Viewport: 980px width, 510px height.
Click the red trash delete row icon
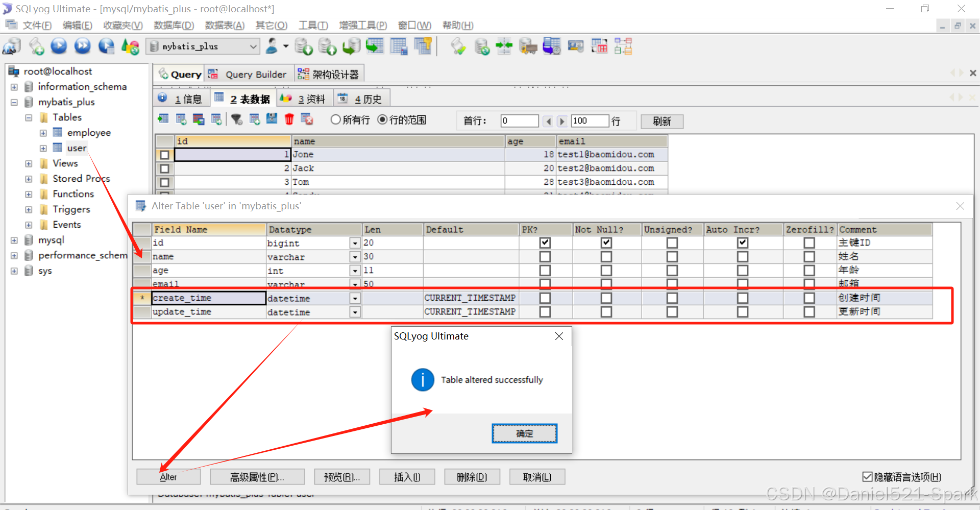pos(289,119)
